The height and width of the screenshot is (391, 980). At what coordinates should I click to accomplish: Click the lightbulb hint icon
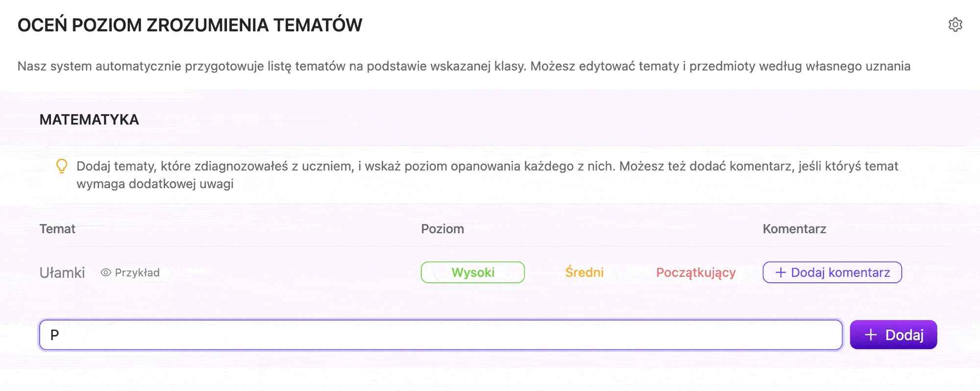point(62,166)
